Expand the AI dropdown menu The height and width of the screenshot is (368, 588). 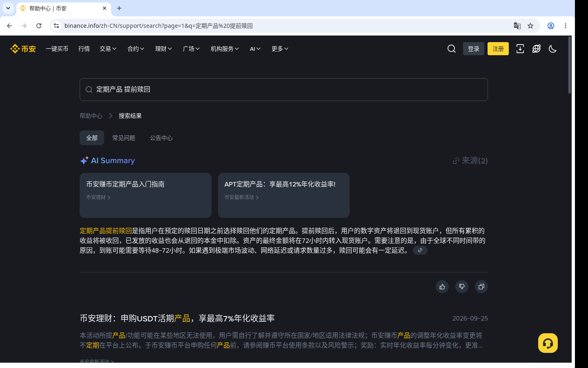pyautogui.click(x=255, y=49)
